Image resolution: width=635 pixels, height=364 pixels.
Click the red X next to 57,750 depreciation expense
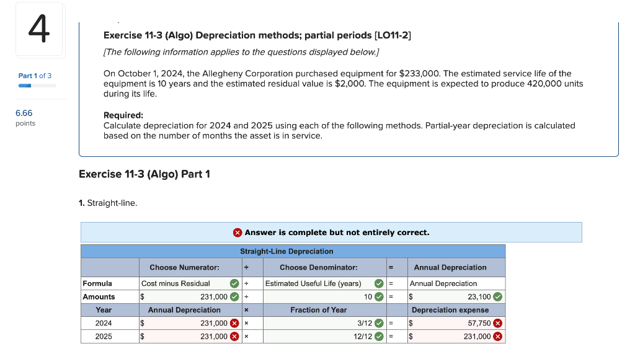498,322
